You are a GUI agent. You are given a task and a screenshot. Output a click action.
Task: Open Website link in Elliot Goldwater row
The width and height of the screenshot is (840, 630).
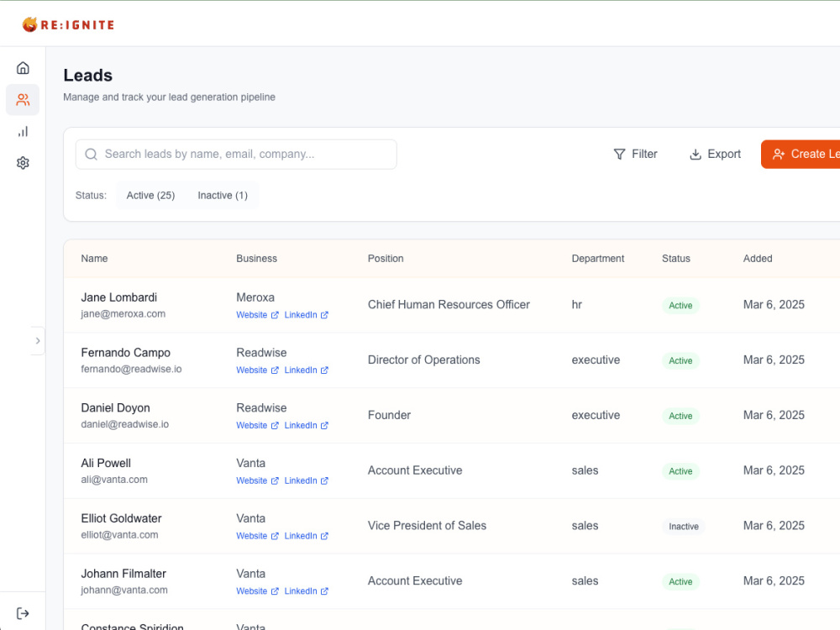click(x=257, y=536)
